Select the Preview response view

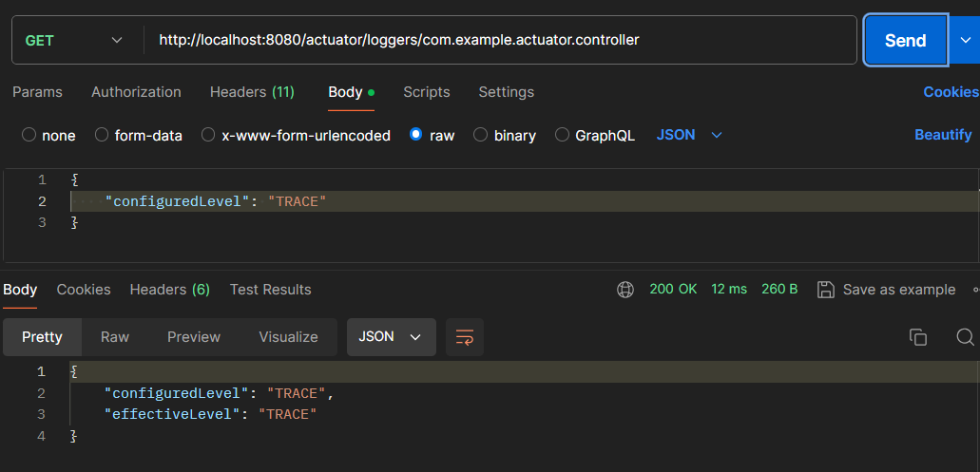pyautogui.click(x=194, y=337)
